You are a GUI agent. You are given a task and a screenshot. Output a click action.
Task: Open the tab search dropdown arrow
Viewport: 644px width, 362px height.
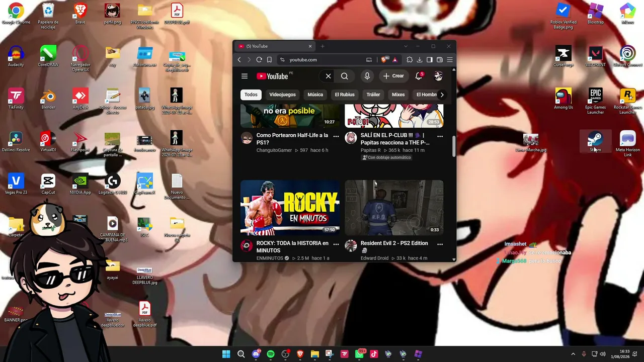point(406,46)
